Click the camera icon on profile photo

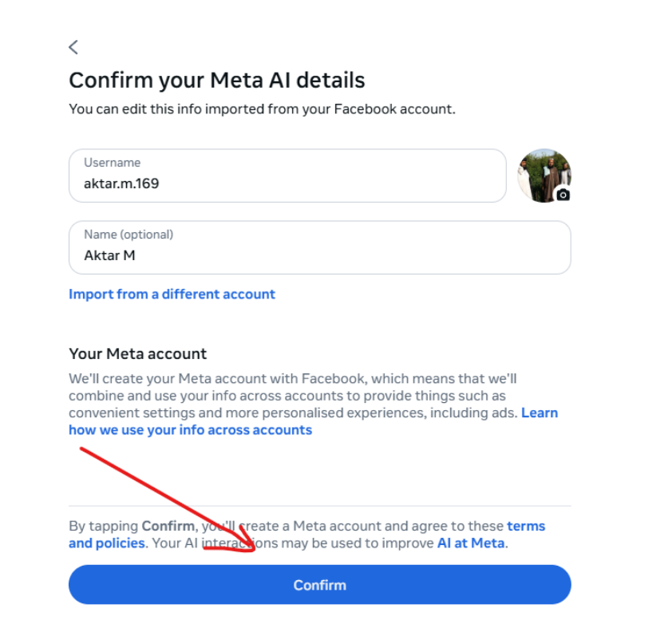tap(563, 194)
